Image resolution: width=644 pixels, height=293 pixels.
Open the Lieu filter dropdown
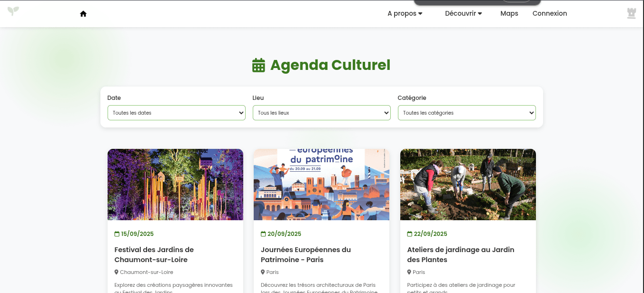click(x=321, y=113)
